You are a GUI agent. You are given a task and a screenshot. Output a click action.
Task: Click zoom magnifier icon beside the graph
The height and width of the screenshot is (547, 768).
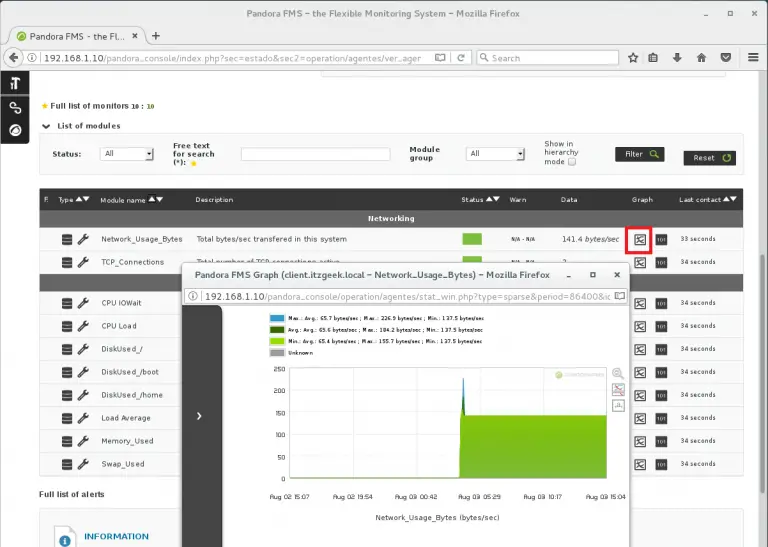617,373
